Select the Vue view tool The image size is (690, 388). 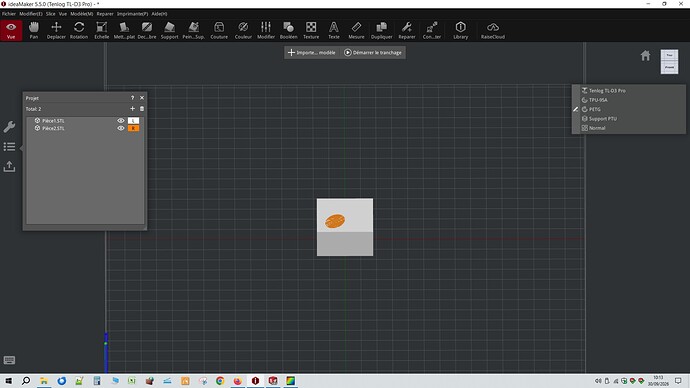point(11,30)
